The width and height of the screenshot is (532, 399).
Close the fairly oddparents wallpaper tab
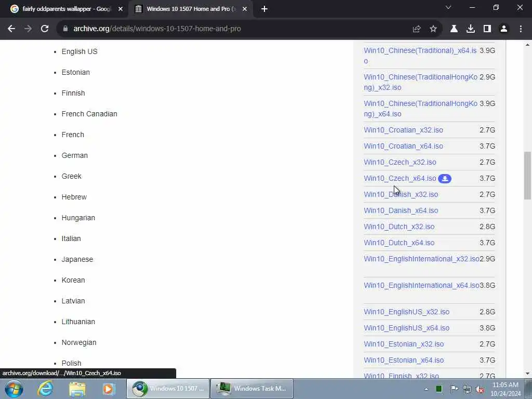click(x=121, y=9)
